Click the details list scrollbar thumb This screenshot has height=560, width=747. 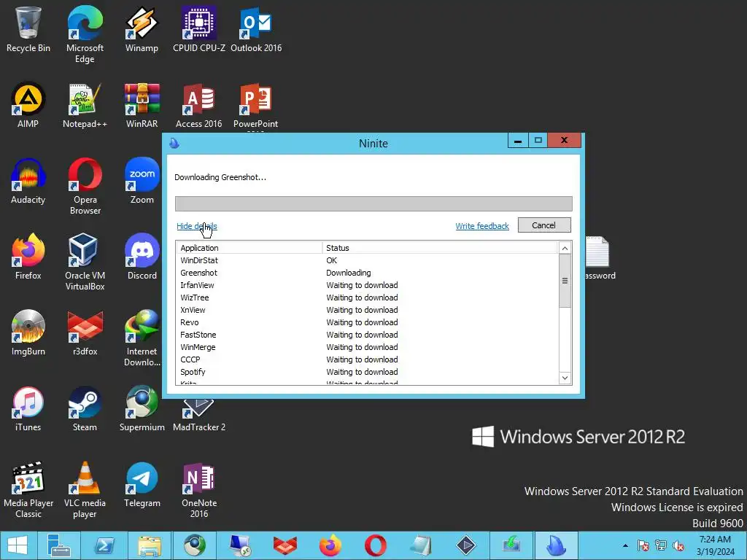(565, 281)
